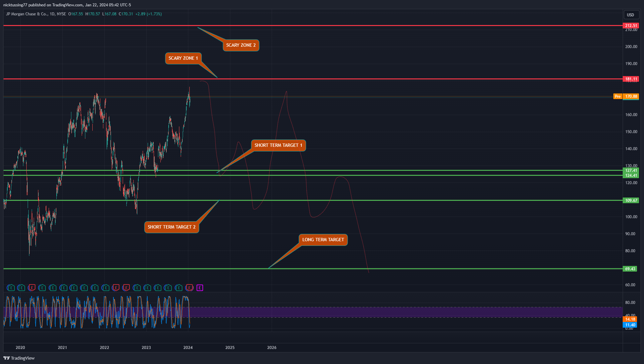Image resolution: width=644 pixels, height=364 pixels.
Task: Select the SHORT TERM TARGET 1 callout
Action: (278, 145)
